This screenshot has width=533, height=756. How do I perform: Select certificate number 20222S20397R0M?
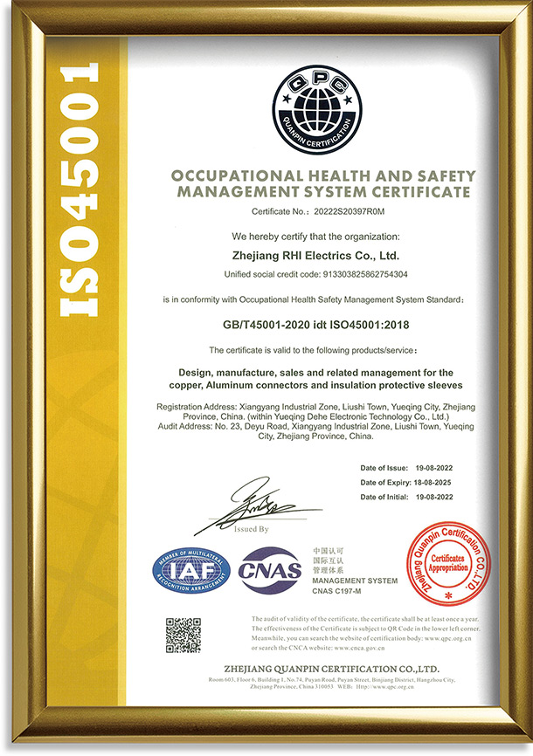(x=349, y=211)
